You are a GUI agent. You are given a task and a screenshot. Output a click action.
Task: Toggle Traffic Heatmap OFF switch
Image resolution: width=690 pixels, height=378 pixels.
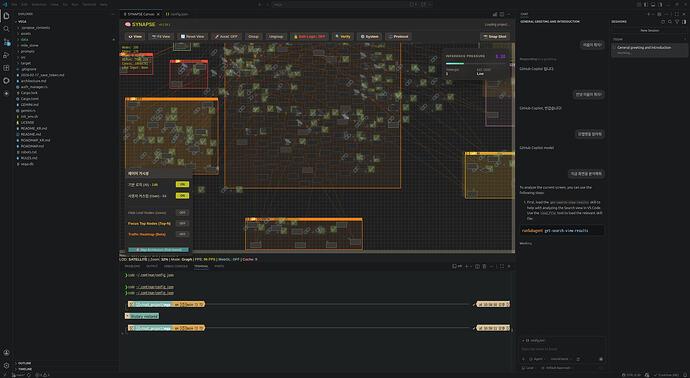click(182, 235)
